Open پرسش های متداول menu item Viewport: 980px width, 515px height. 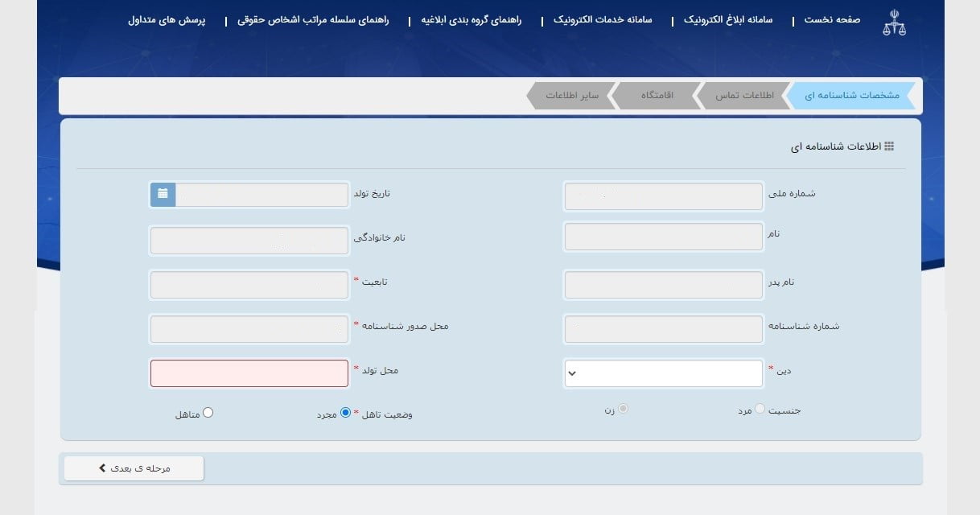[167, 19]
